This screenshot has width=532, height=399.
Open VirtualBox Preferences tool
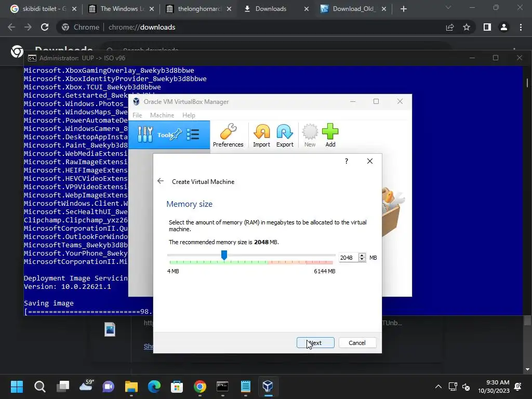228,135
